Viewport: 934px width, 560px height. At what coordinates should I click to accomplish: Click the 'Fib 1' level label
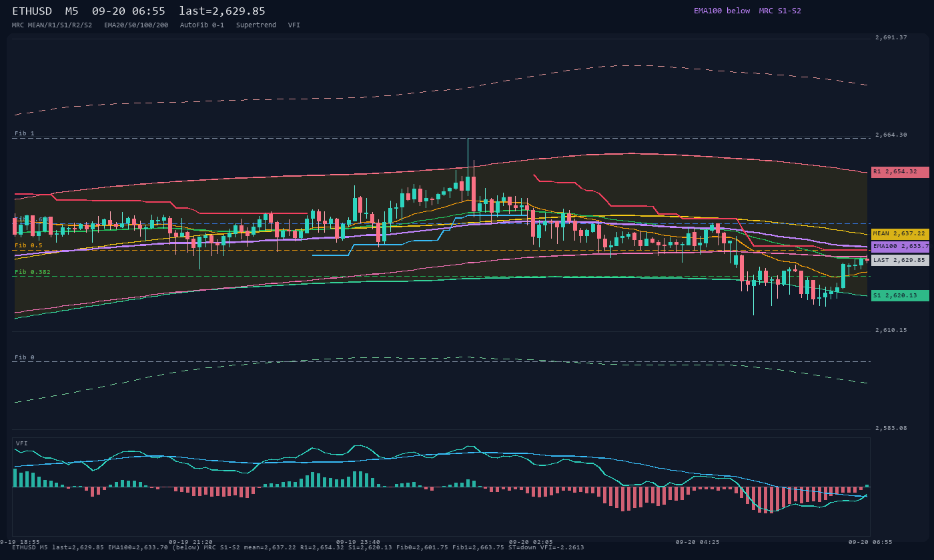pos(25,133)
